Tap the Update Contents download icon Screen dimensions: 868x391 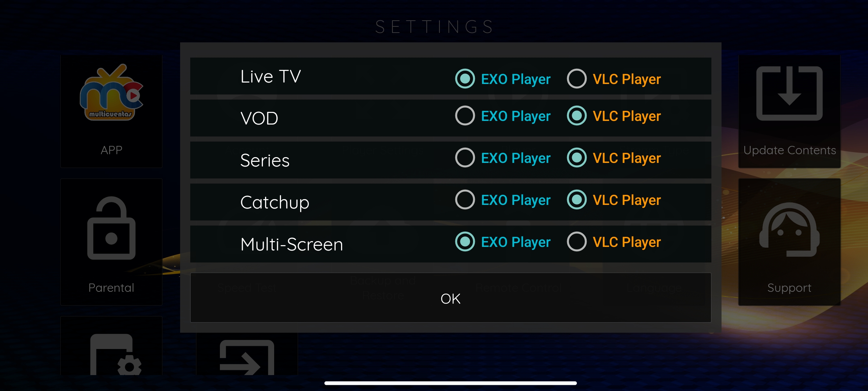(789, 93)
